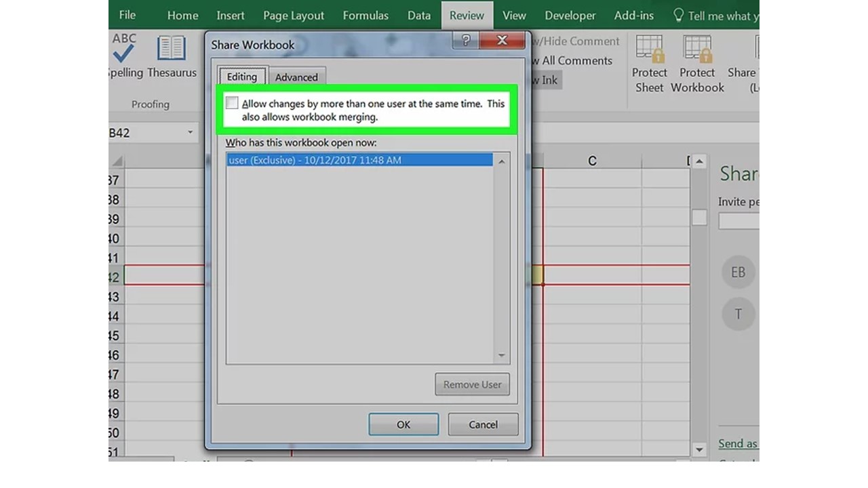Open the Developer ribbon tab

click(570, 15)
